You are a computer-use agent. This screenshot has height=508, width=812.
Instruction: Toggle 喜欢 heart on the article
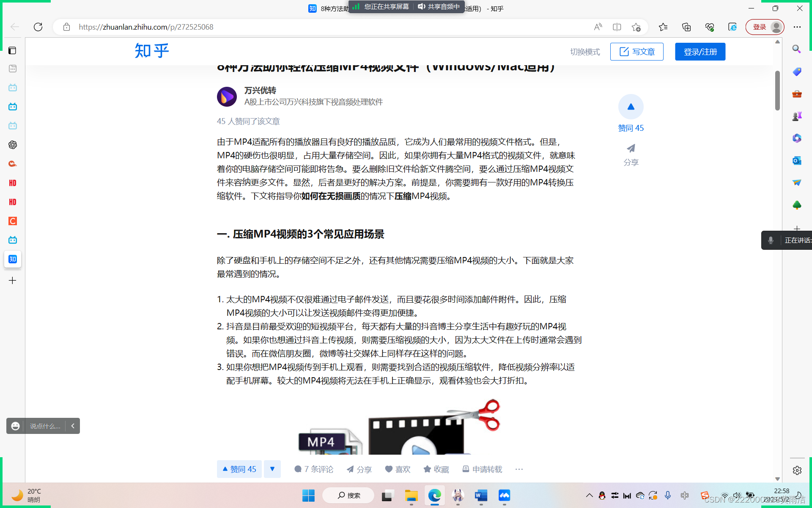398,469
